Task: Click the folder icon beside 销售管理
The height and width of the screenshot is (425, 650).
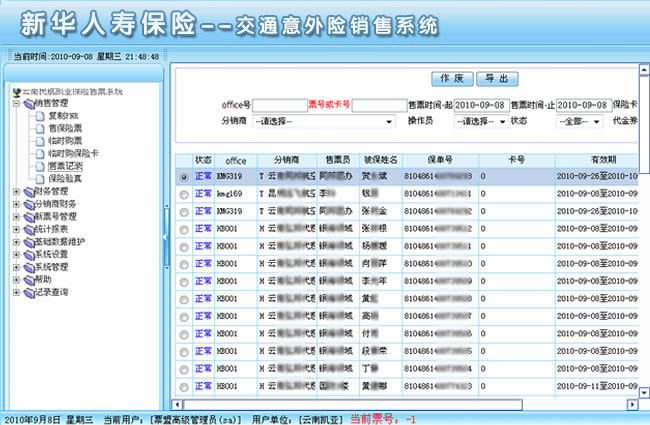Action: coord(29,104)
